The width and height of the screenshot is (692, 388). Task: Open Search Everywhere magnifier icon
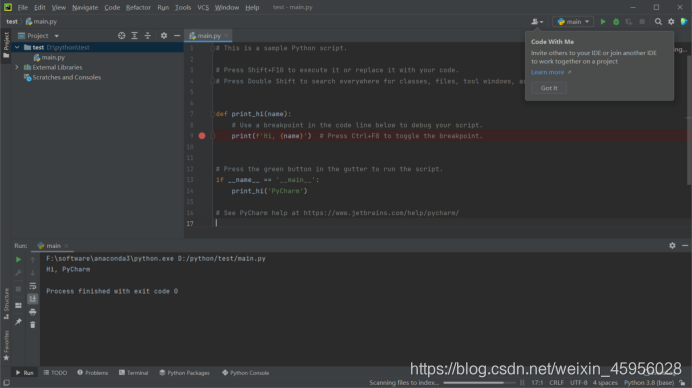coord(658,22)
